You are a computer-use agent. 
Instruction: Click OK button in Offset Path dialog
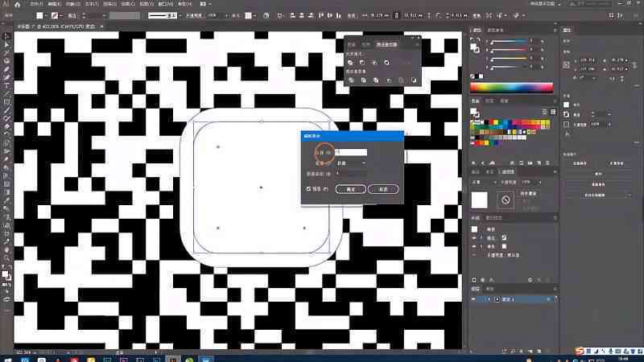350,189
